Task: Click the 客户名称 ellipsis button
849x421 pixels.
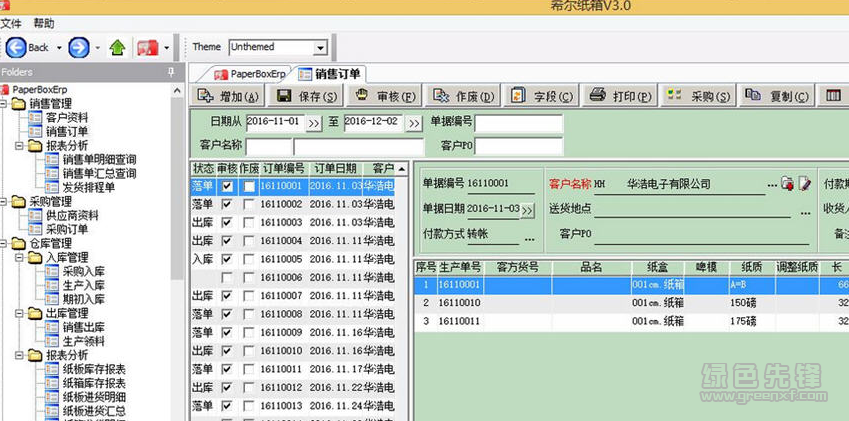Action: click(x=772, y=185)
